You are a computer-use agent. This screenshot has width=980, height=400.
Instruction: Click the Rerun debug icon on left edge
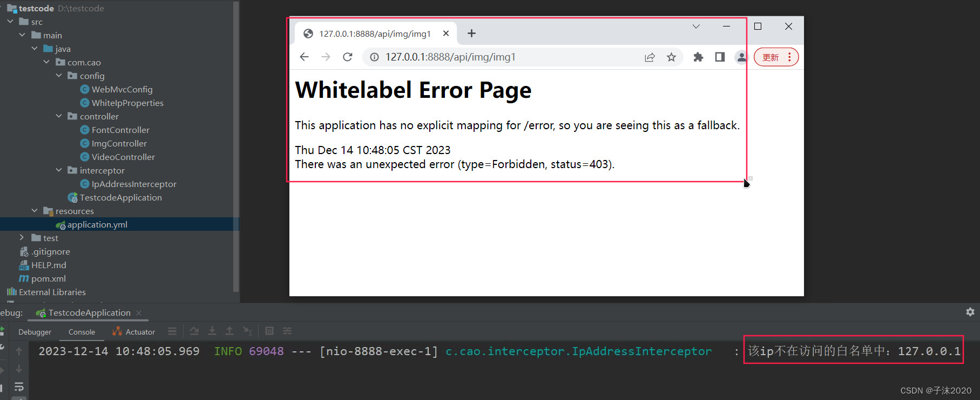point(2,330)
